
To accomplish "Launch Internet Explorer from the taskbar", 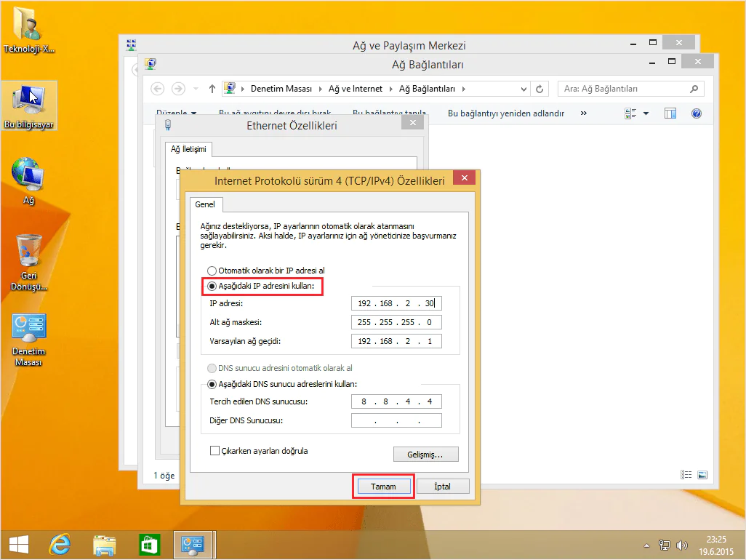I will click(60, 544).
